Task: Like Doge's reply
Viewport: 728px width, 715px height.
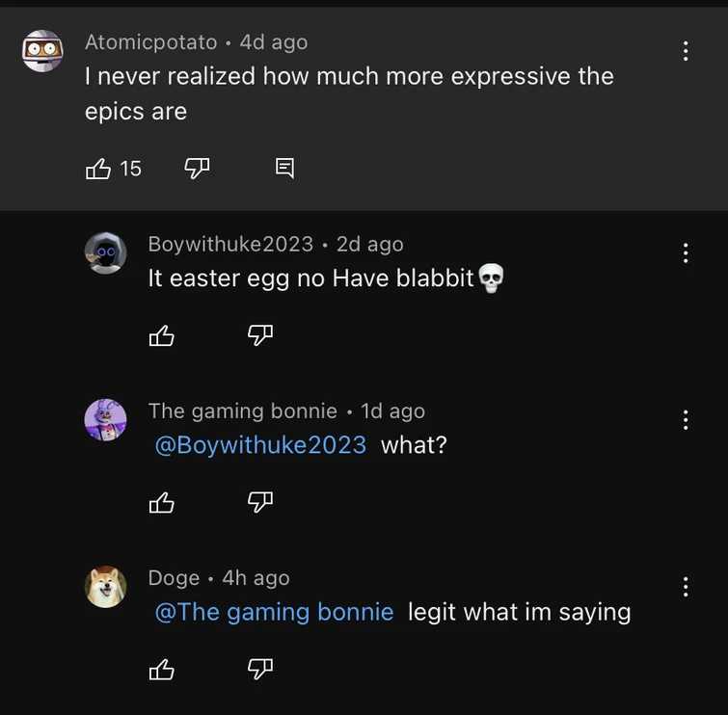Action: [162, 669]
